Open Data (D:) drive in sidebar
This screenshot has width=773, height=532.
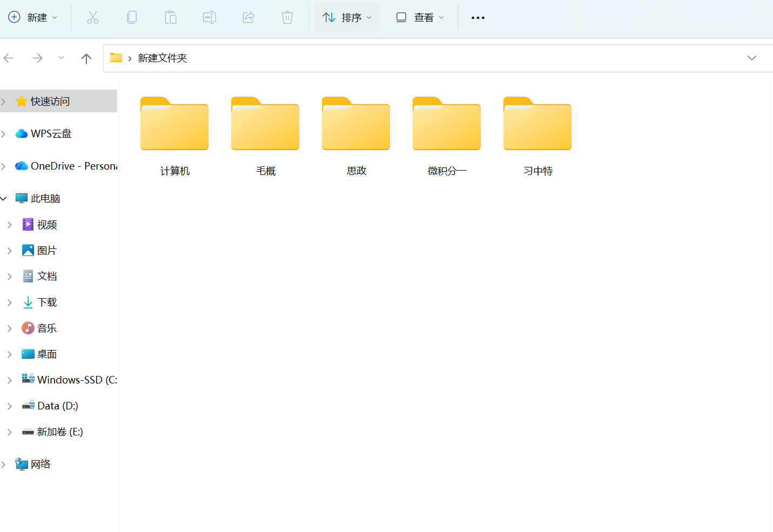point(57,406)
